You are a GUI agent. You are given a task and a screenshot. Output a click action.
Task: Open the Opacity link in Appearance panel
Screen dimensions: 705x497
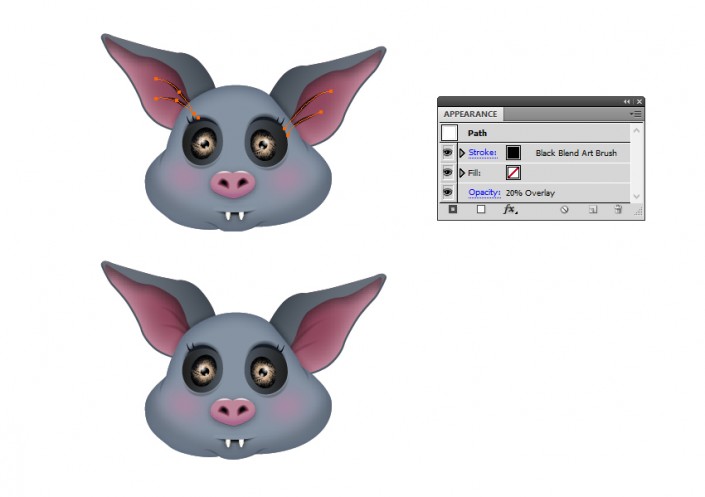(484, 193)
